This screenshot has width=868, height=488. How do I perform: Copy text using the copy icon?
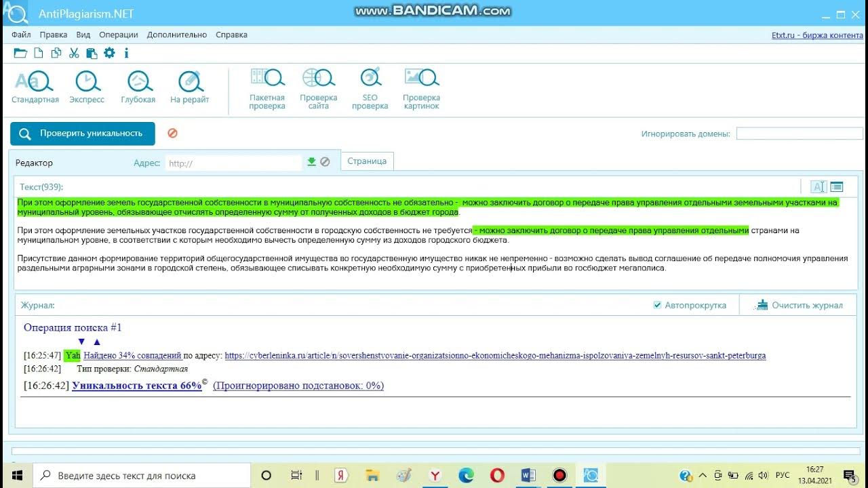pyautogui.click(x=56, y=53)
